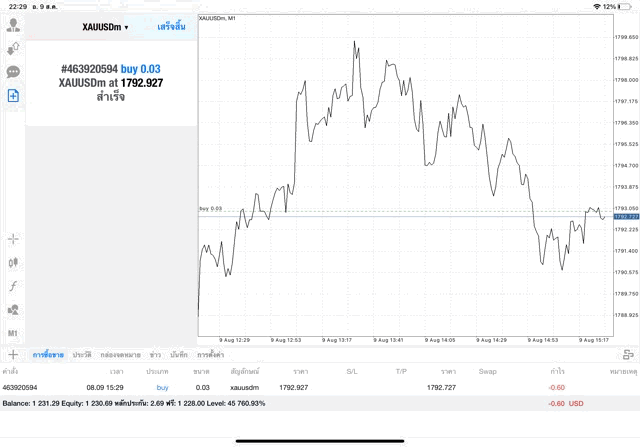
Task: Click the plus icon beside bottom tabs
Action: 13,354
